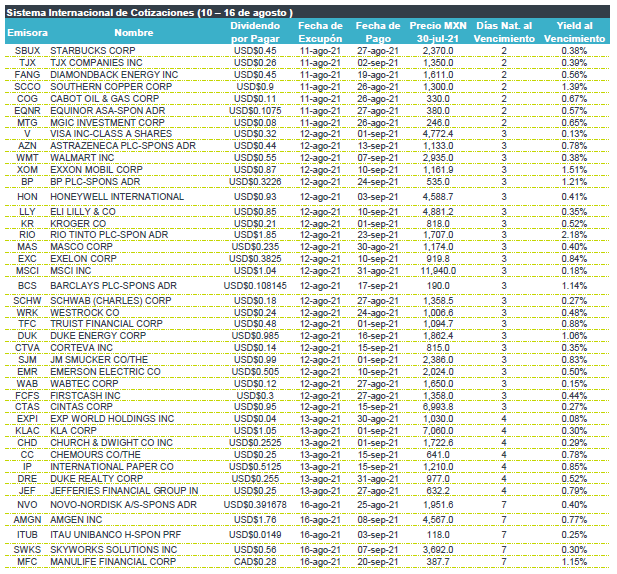
Task: Click MGIC INVESTMENT CORP name
Action: 107,122
